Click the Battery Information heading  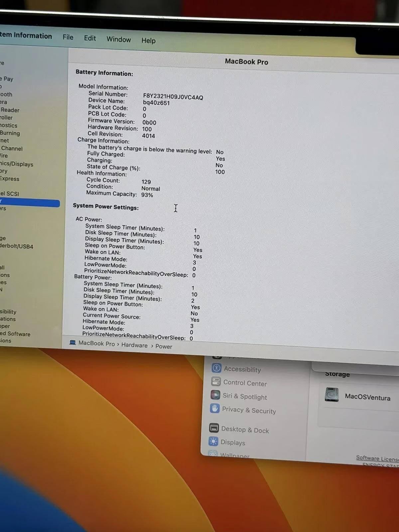pyautogui.click(x=104, y=73)
